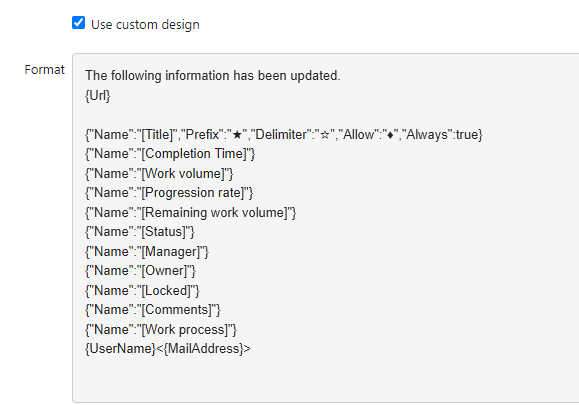Screen dimensions: 579x405
Task: Click the [Work volume] line
Action: [x=159, y=174]
